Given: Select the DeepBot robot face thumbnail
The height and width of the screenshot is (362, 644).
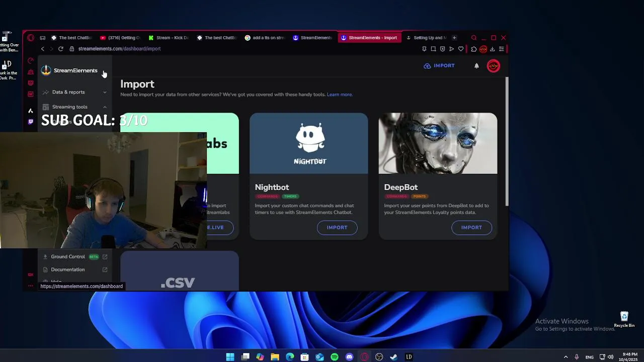Looking at the screenshot, I should point(438,143).
